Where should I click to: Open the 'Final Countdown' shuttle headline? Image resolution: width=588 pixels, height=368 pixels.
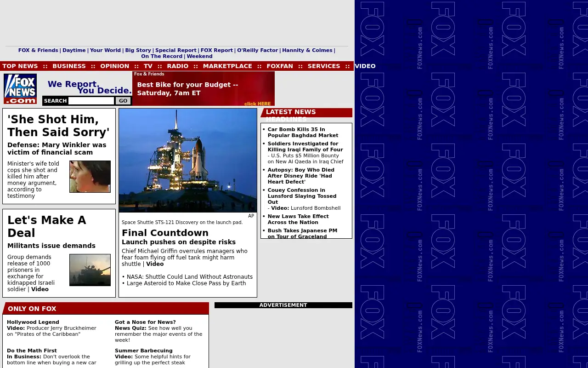point(165,233)
